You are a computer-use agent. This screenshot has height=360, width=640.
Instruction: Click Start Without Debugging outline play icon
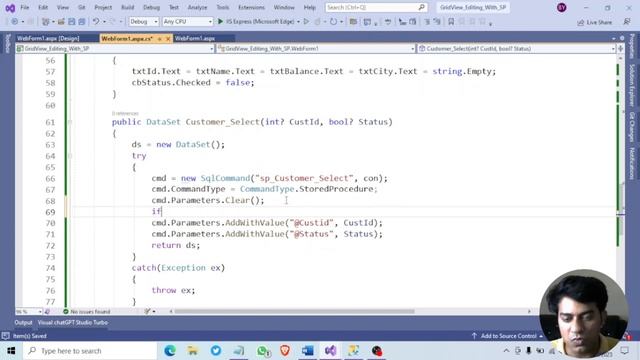306,22
